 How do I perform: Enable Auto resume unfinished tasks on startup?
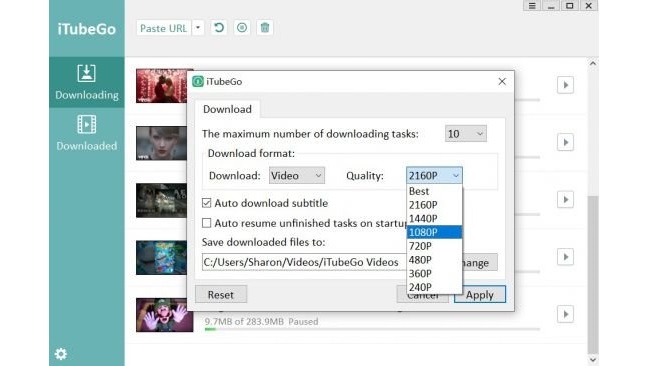point(207,223)
